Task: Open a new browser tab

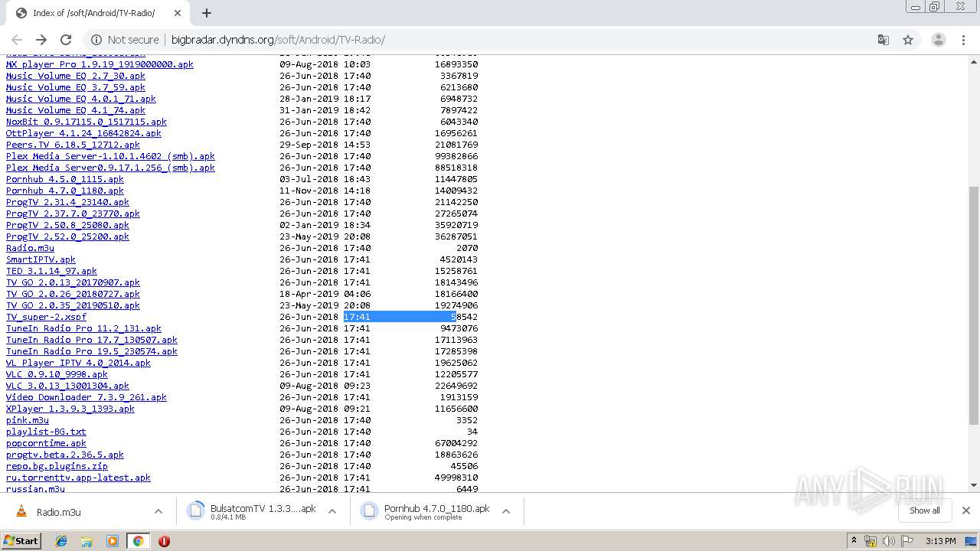Action: (x=207, y=13)
